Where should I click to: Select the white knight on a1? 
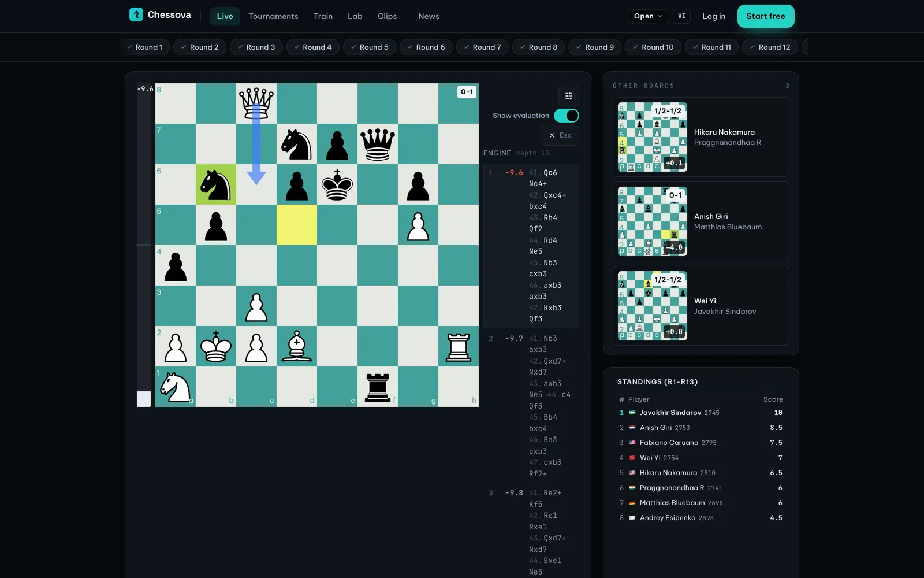176,387
